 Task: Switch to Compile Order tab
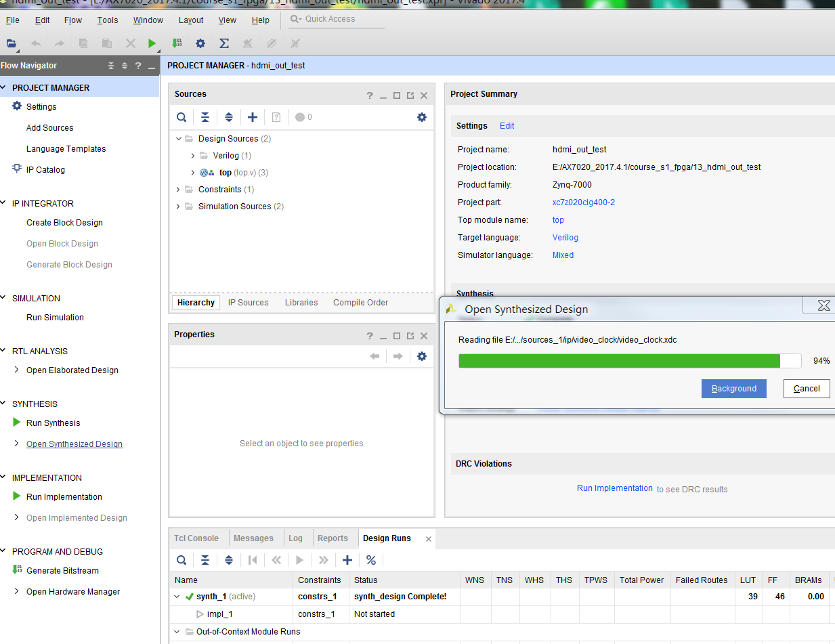point(361,303)
